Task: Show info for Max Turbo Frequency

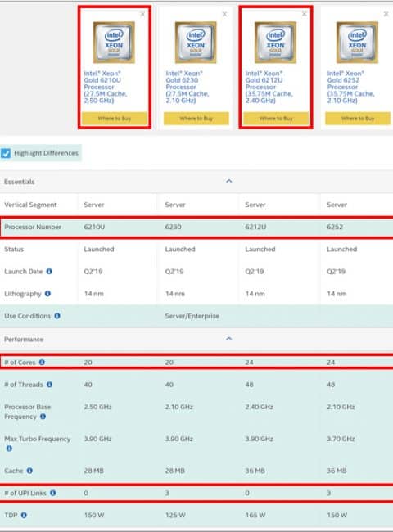Action: 9,449
